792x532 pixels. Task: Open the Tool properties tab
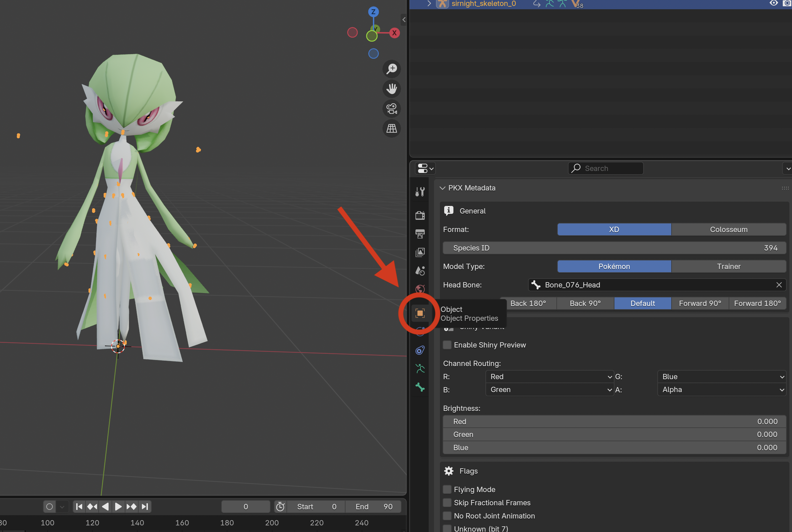[420, 192]
